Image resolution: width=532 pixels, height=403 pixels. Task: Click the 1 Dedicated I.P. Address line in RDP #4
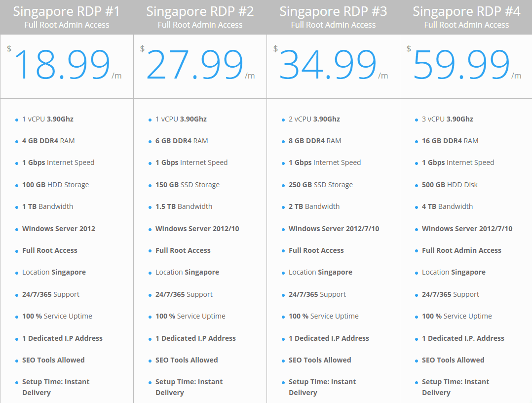pos(463,338)
